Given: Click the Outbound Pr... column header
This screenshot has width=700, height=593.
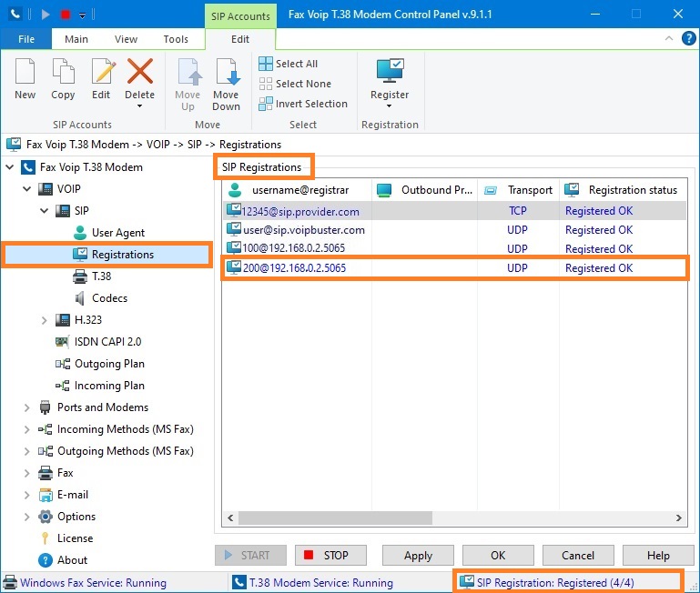Looking at the screenshot, I should click(424, 190).
